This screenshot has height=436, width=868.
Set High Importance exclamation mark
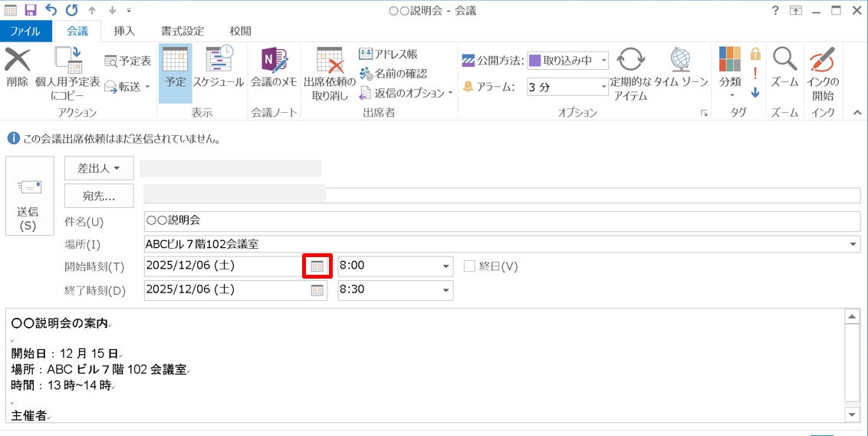click(755, 74)
